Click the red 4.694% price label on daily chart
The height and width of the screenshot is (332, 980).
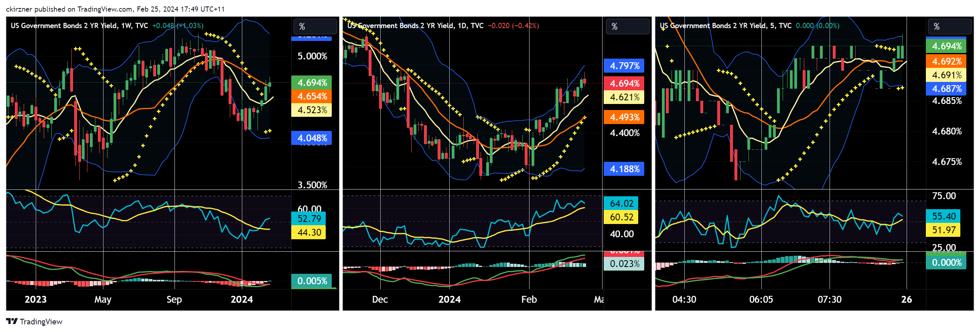tap(624, 84)
